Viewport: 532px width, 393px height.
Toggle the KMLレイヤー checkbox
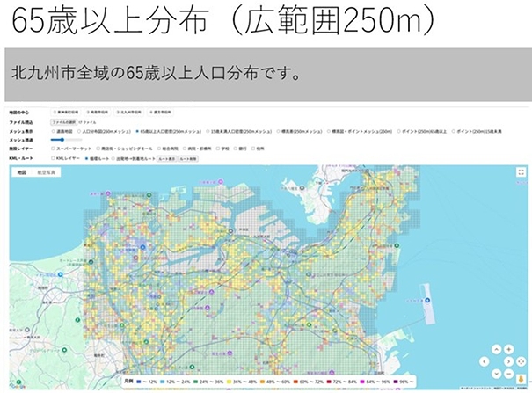(55, 158)
